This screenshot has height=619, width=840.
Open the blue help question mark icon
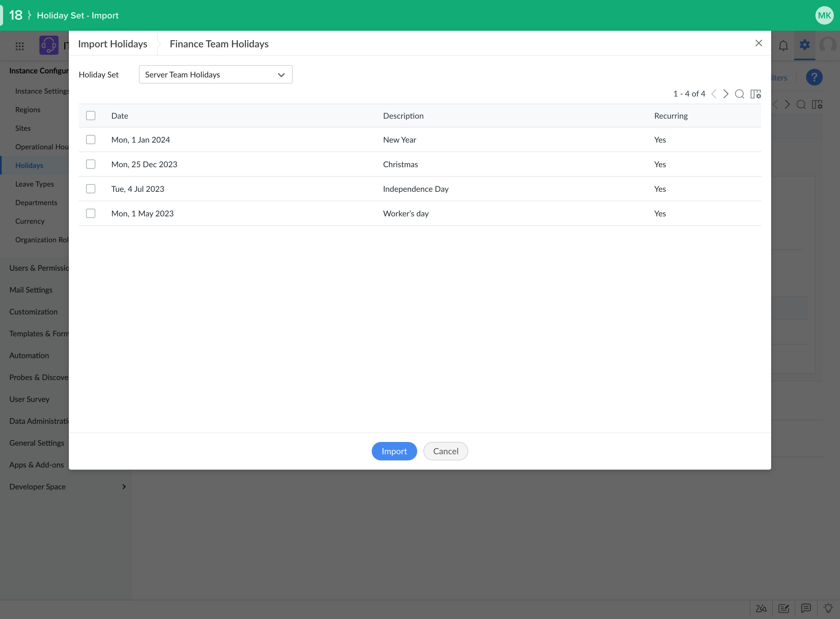(814, 77)
